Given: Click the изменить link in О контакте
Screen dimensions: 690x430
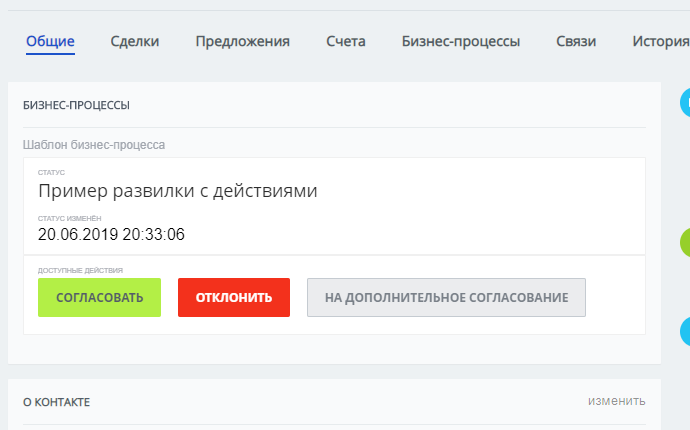Looking at the screenshot, I should coord(616,401).
